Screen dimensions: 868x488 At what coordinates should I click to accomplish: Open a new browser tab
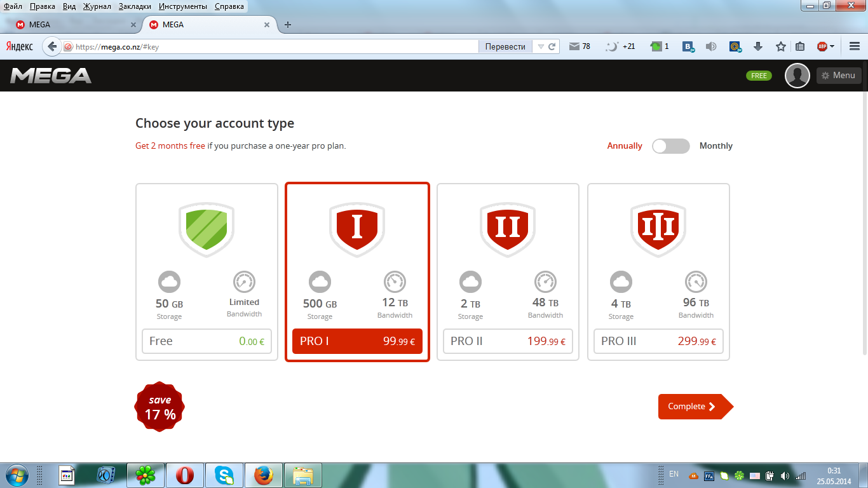pyautogui.click(x=288, y=25)
